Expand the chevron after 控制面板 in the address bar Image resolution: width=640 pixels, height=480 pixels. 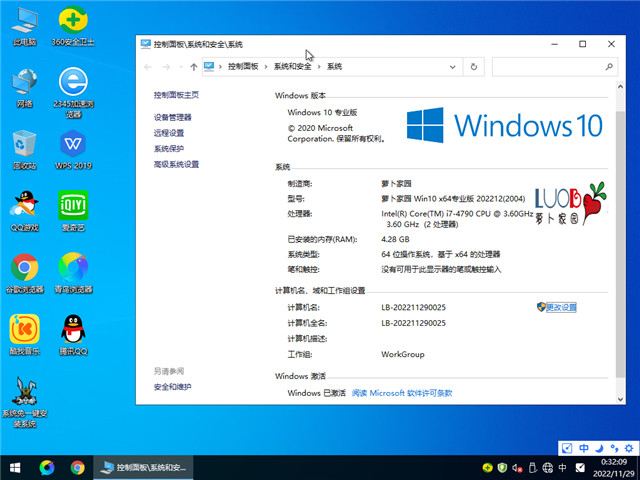click(x=266, y=67)
